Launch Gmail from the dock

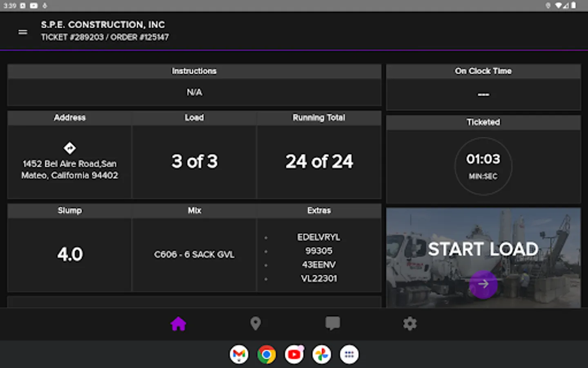pos(239,355)
